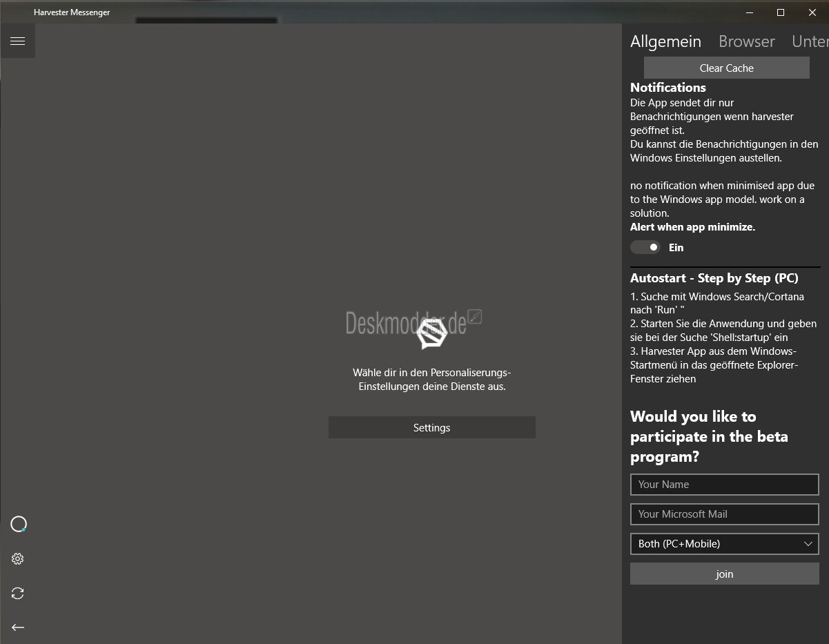Click the Autostart - Step by Step (PC) heading

pyautogui.click(x=714, y=278)
